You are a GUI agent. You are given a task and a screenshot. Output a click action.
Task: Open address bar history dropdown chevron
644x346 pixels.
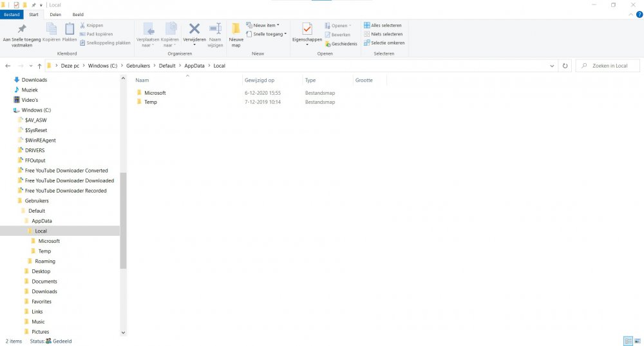coord(553,66)
